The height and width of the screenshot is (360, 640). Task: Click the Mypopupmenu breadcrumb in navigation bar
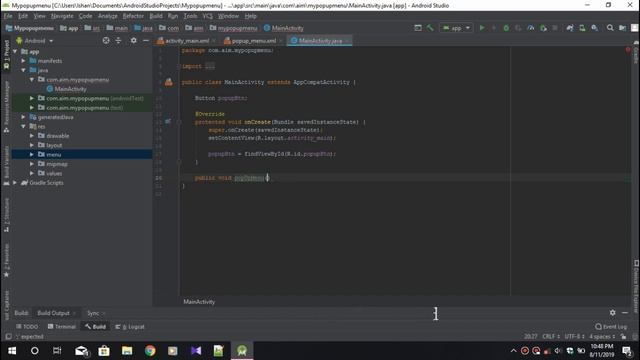30,28
